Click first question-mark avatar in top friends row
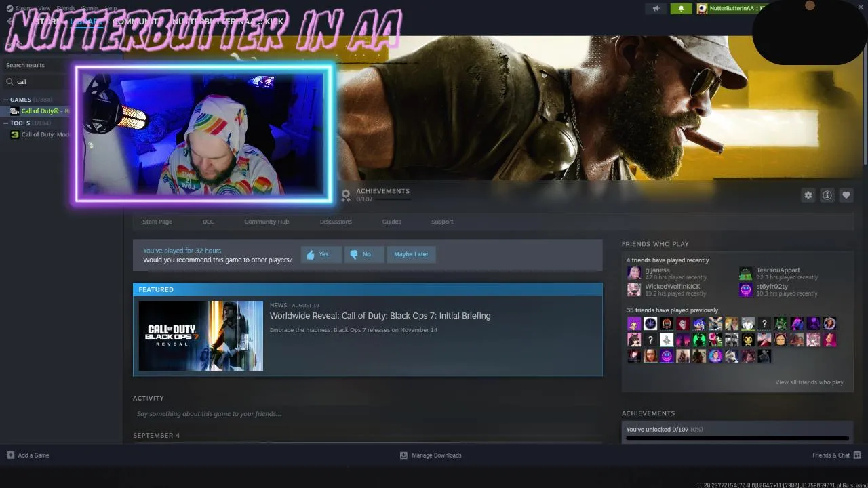Screen dimensions: 868x488 (764, 323)
